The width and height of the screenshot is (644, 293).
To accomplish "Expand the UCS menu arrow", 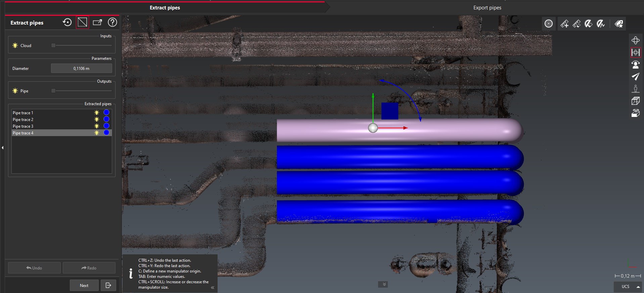I will (x=638, y=287).
